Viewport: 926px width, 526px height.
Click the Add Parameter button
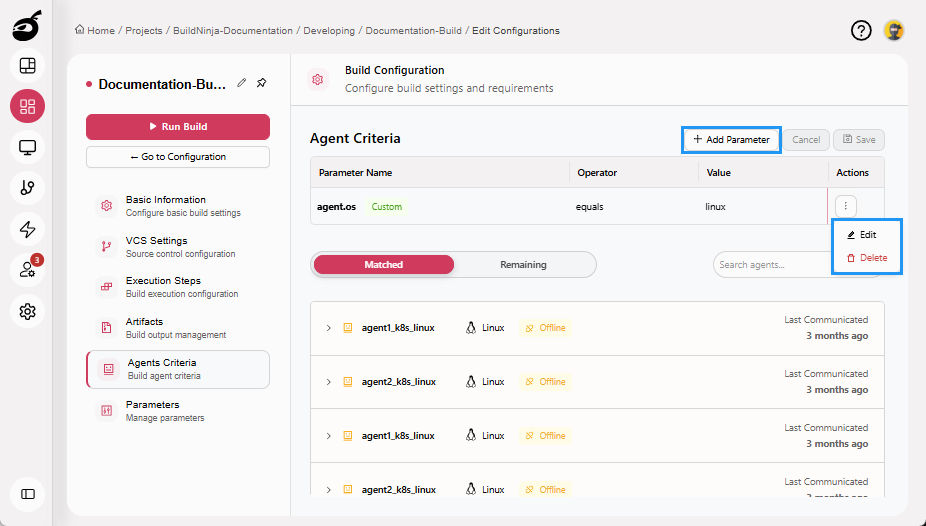coord(731,140)
